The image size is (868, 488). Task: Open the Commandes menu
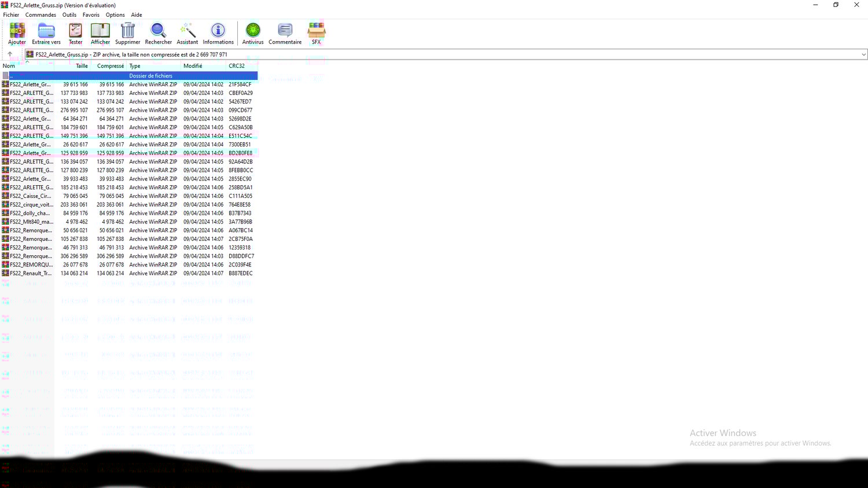[x=41, y=15]
